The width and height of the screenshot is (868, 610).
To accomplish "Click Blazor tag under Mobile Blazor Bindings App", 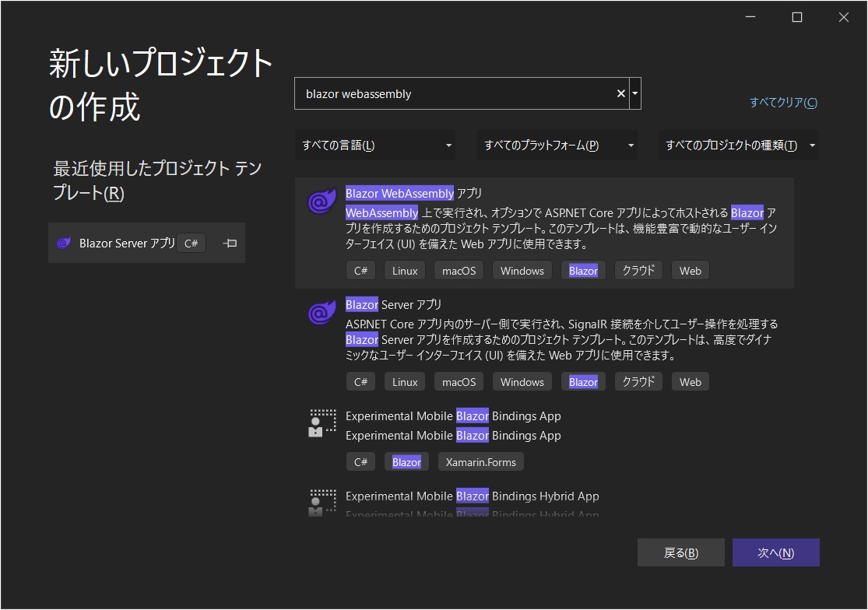I will pyautogui.click(x=407, y=462).
